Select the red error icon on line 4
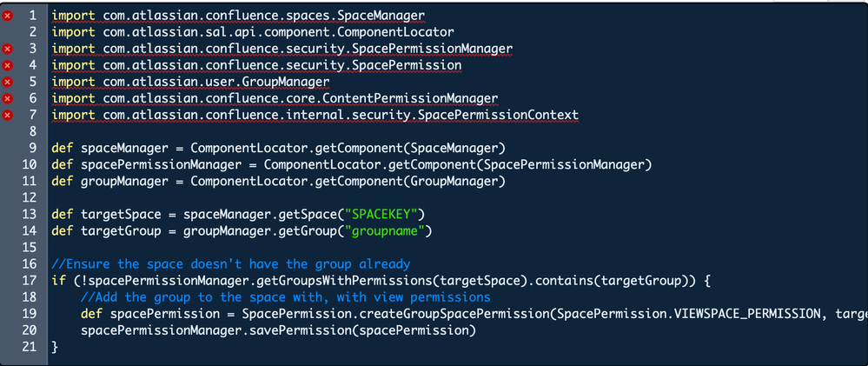The height and width of the screenshot is (366, 868). coord(7,65)
